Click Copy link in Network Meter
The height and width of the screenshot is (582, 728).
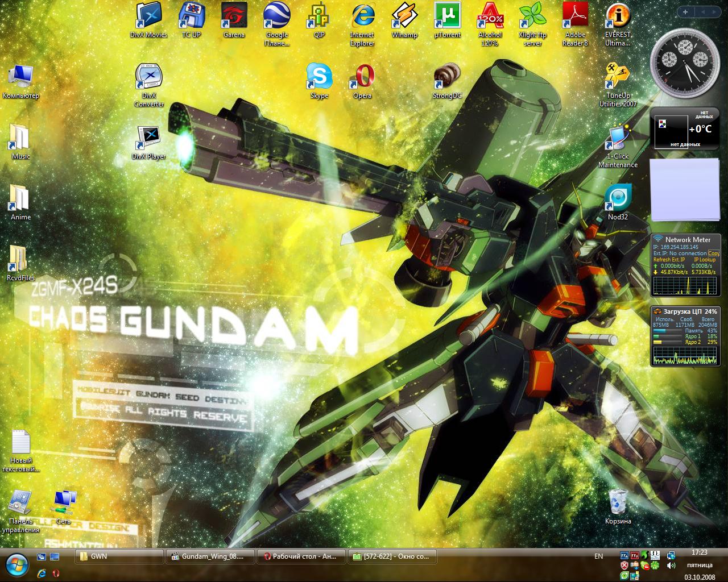pos(714,253)
